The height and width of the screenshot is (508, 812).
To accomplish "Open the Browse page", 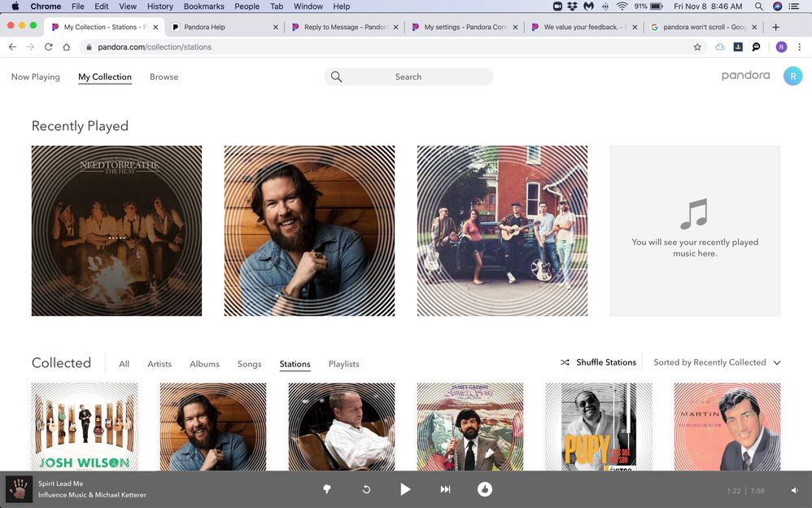I will coord(164,77).
